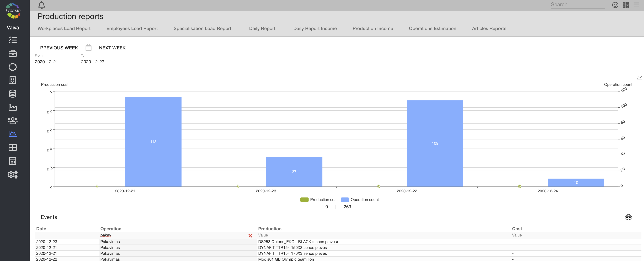
Task: Open the calendar date picker icon
Action: 88,48
